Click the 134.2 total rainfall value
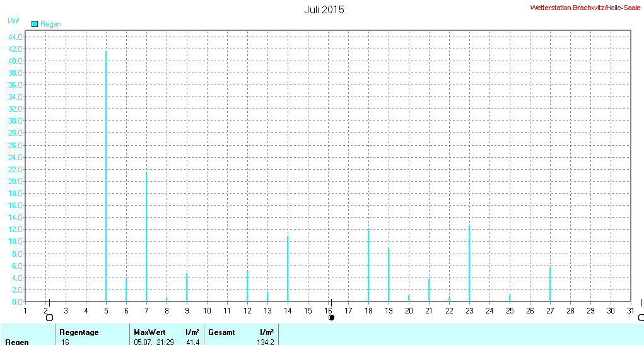This screenshot has height=345, width=644. [265, 342]
